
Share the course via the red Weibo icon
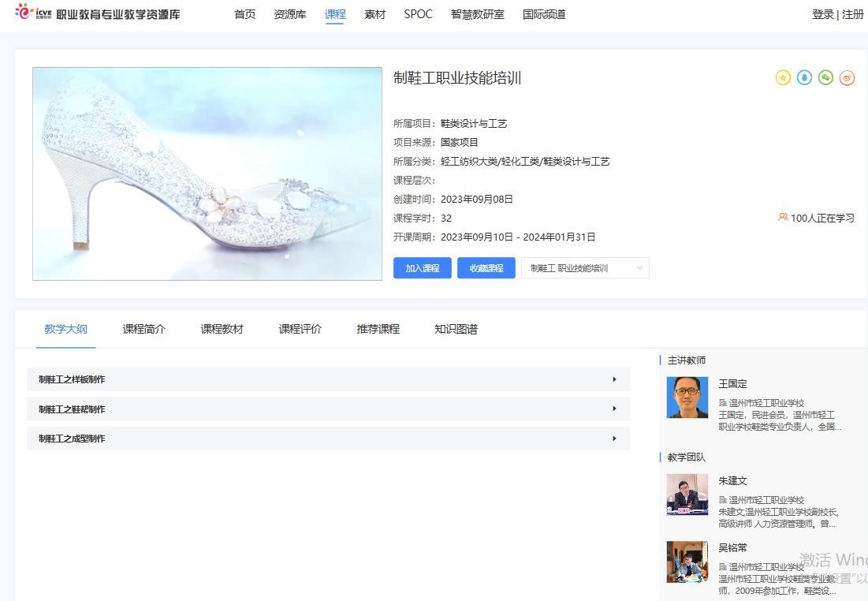tap(847, 77)
